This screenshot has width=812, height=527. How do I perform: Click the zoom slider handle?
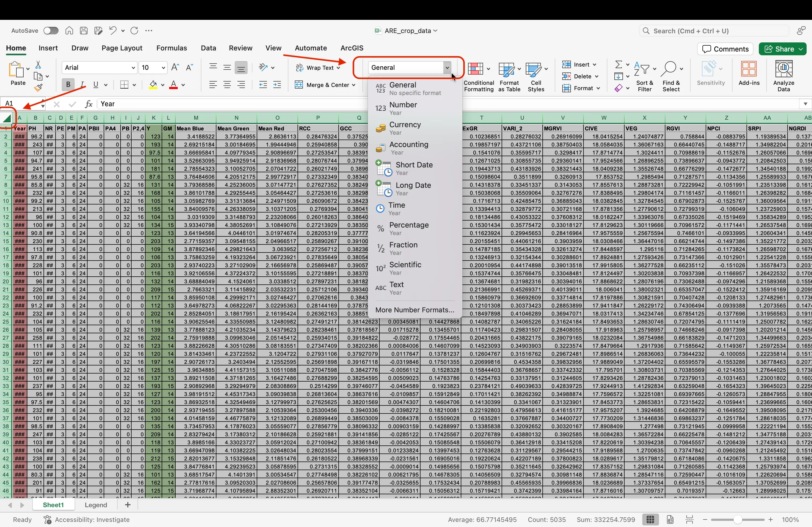[x=738, y=519]
